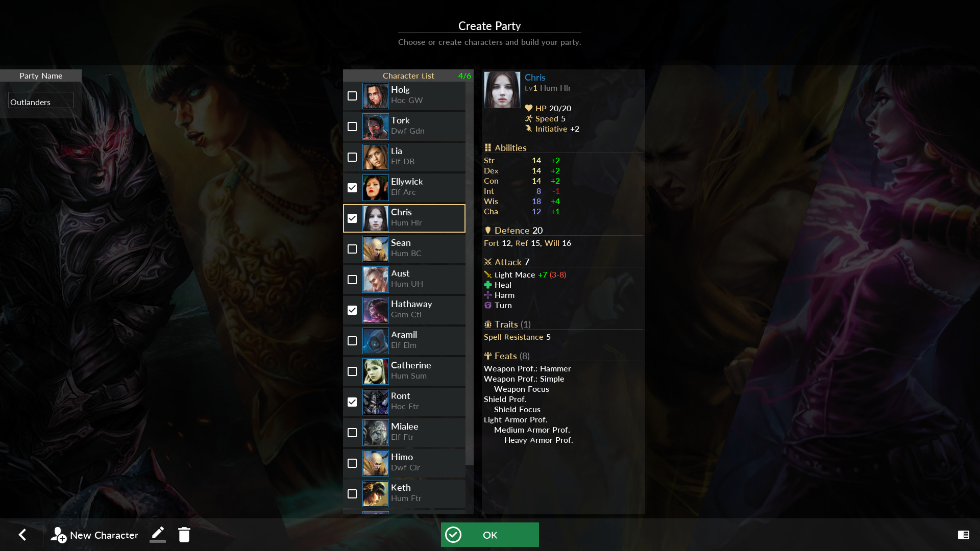Screen dimensions: 980x551
Task: Click the delete character trash icon
Action: point(184,535)
